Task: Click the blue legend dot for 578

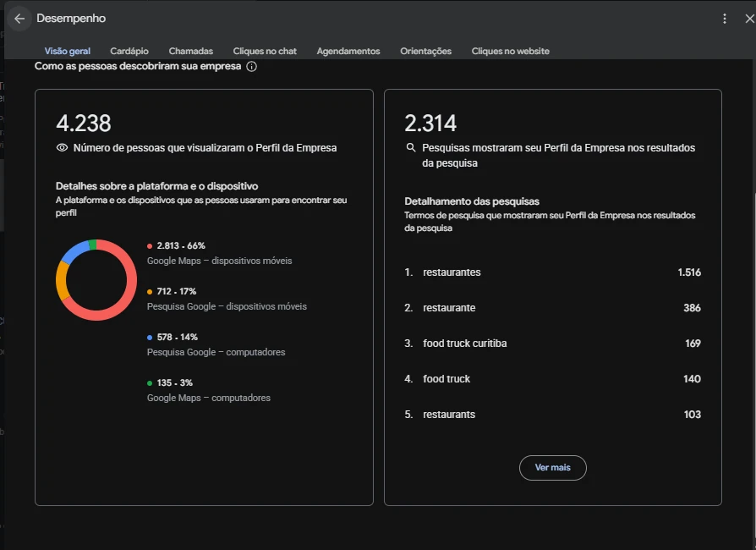Action: click(150, 338)
